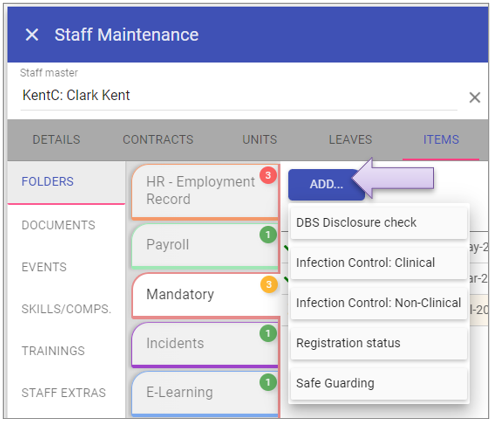This screenshot has width=493, height=422.
Task: Click the green badge on Payroll folder
Action: 268,235
